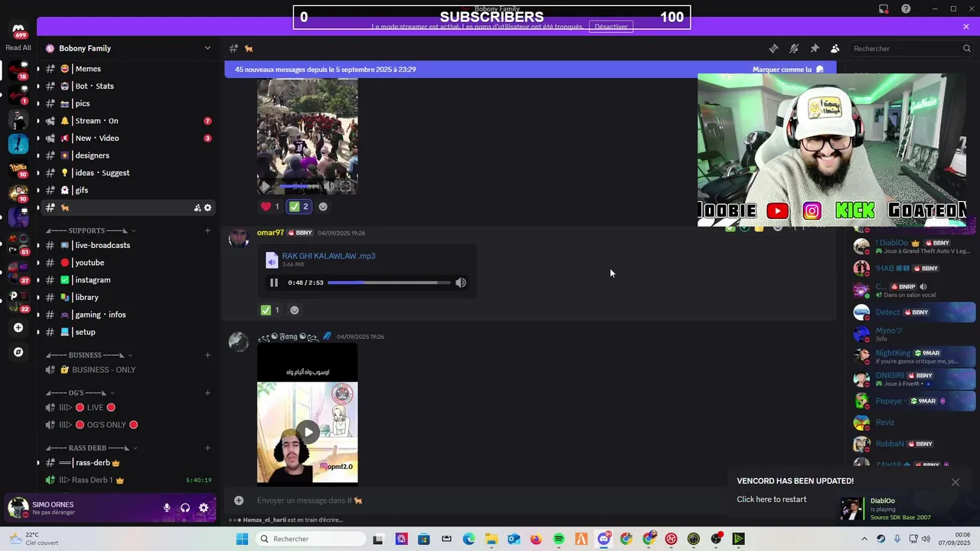Toggle the checkmark reaction under omar97's audio
The height and width of the screenshot is (551, 980).
[270, 310]
